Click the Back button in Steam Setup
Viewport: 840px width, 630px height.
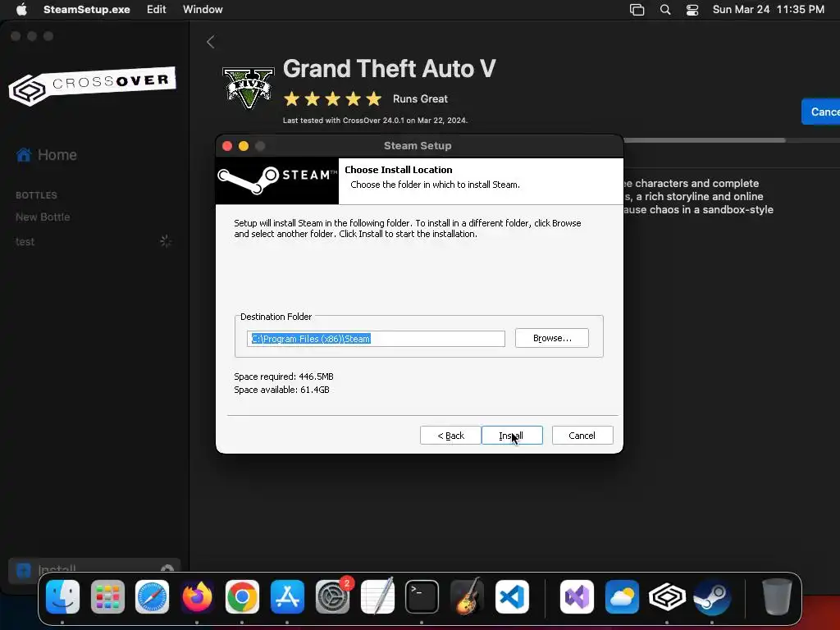450,436
